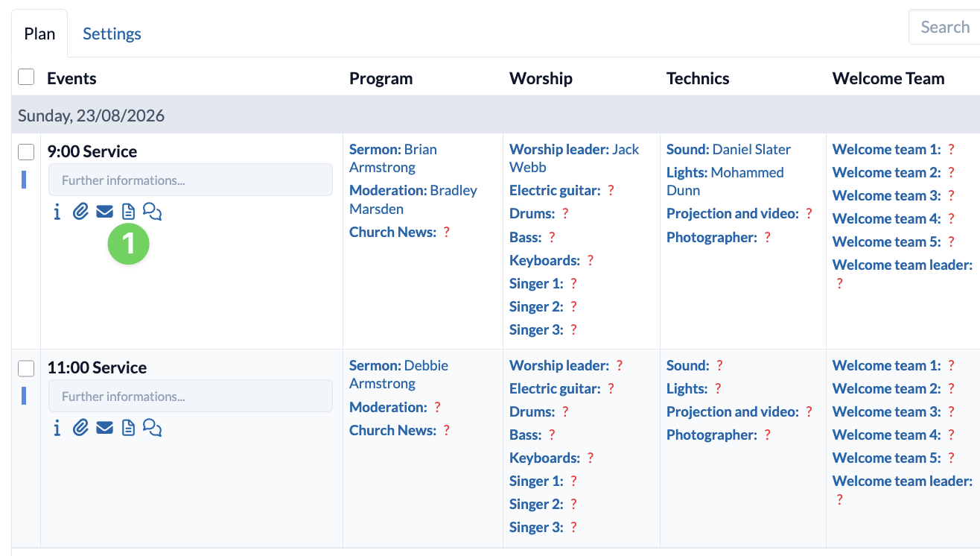The image size is (980, 556).
Task: Assign Photographer for 9:00 Service
Action: click(719, 237)
